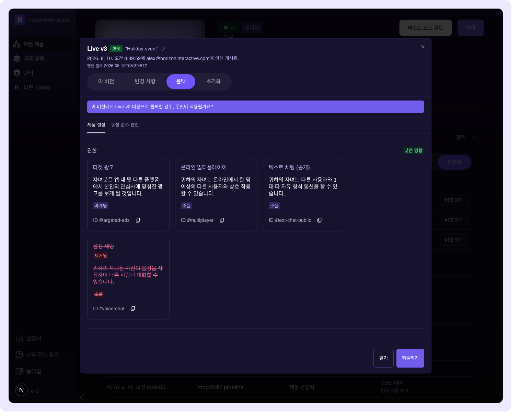Click the 마케팅 tag on 타겟 광고

pos(101,206)
